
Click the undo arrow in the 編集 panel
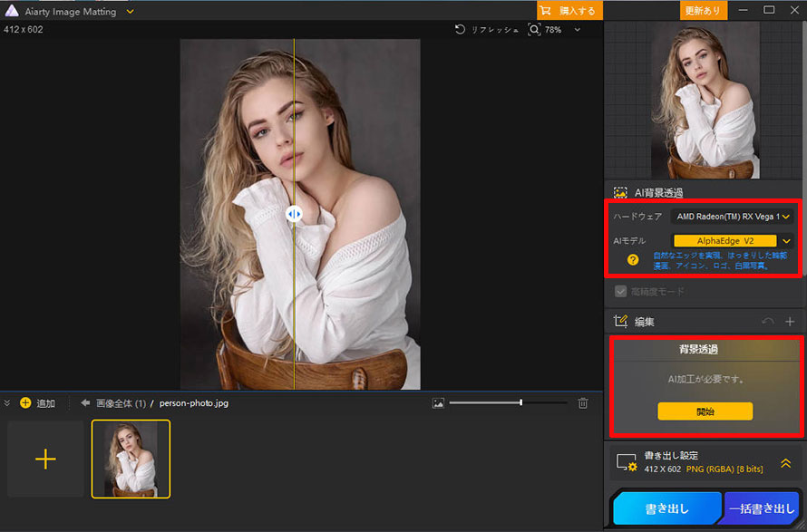[769, 320]
